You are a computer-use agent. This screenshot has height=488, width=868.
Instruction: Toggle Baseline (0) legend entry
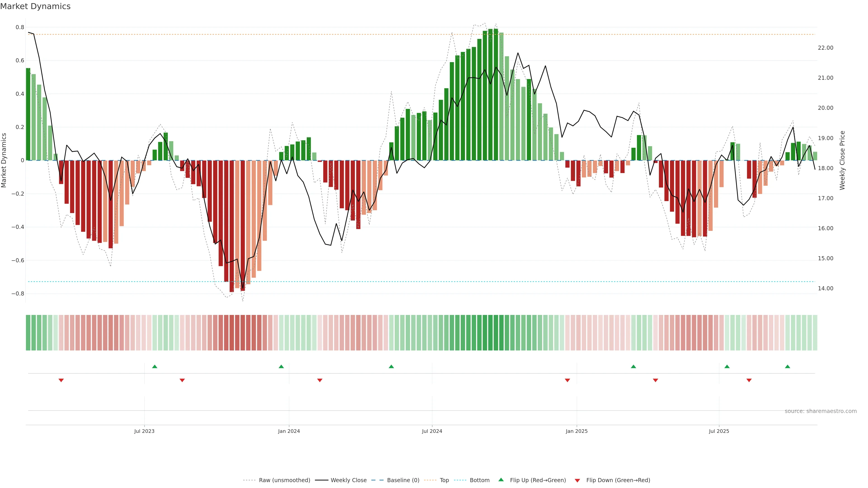tap(403, 480)
